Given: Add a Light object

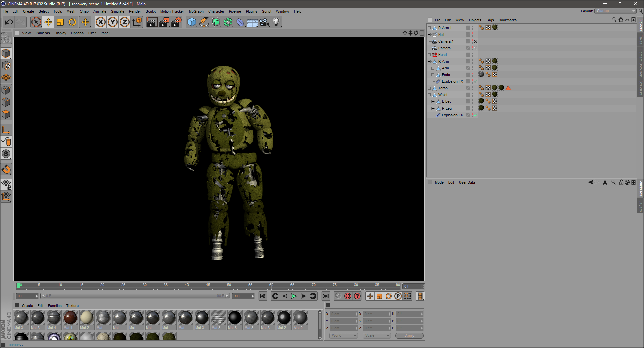Looking at the screenshot, I should 276,22.
